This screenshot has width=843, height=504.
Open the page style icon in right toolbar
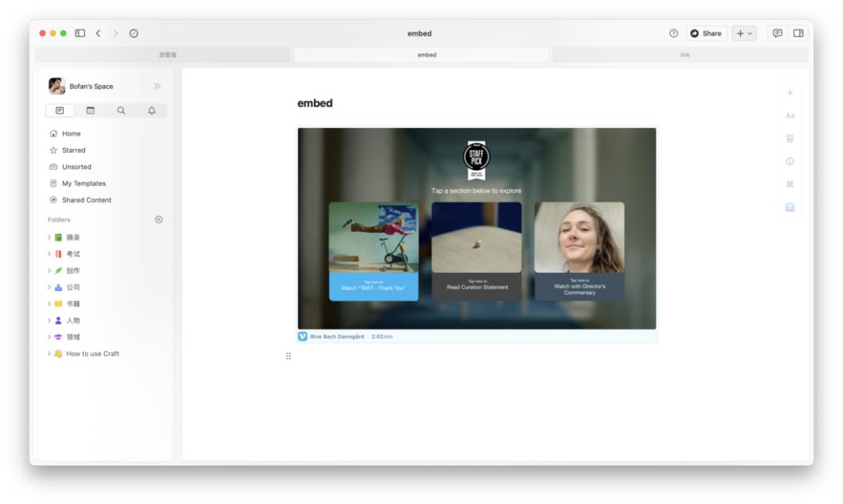pyautogui.click(x=790, y=139)
